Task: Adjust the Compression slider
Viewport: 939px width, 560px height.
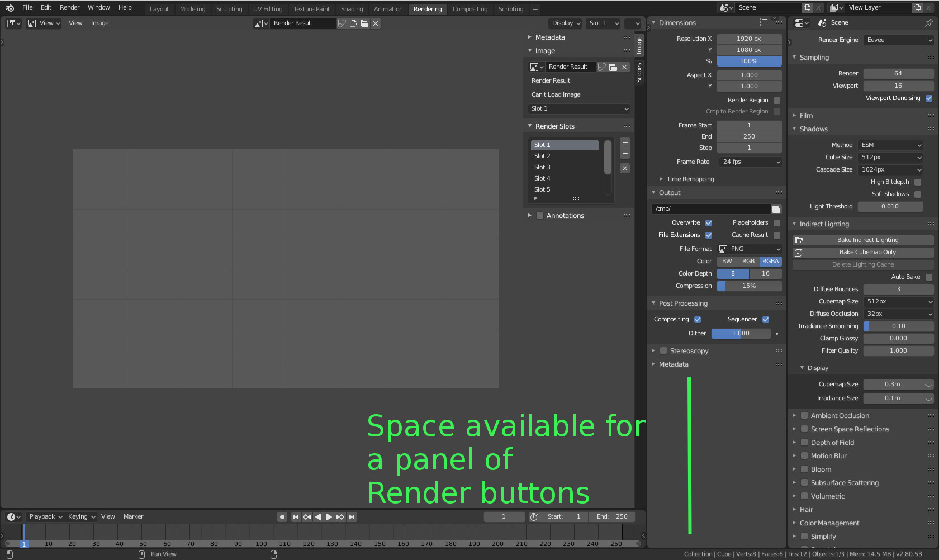Action: pyautogui.click(x=749, y=286)
